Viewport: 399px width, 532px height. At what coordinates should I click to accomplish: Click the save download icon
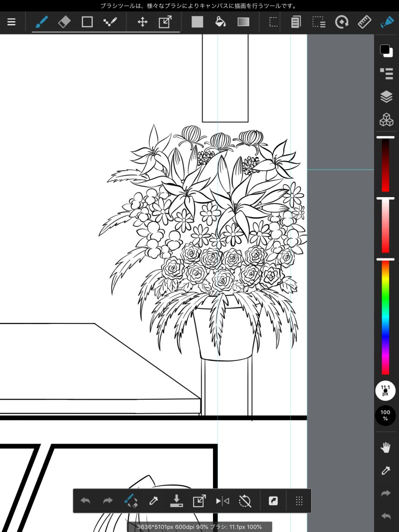coord(176,501)
